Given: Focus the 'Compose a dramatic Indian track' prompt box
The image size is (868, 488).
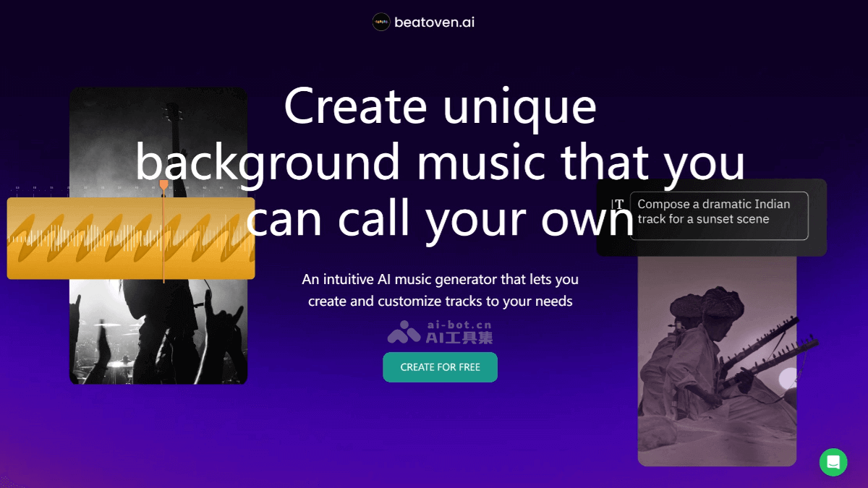Looking at the screenshot, I should click(719, 215).
